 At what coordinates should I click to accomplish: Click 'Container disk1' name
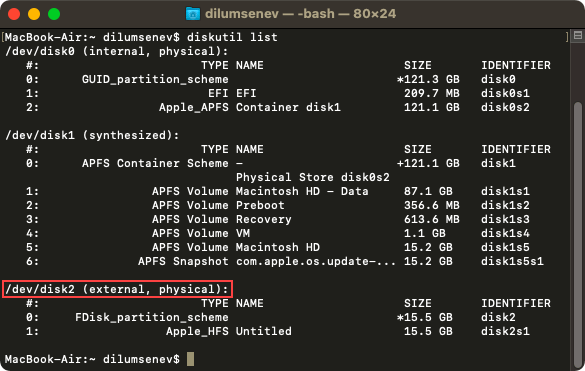coord(288,107)
